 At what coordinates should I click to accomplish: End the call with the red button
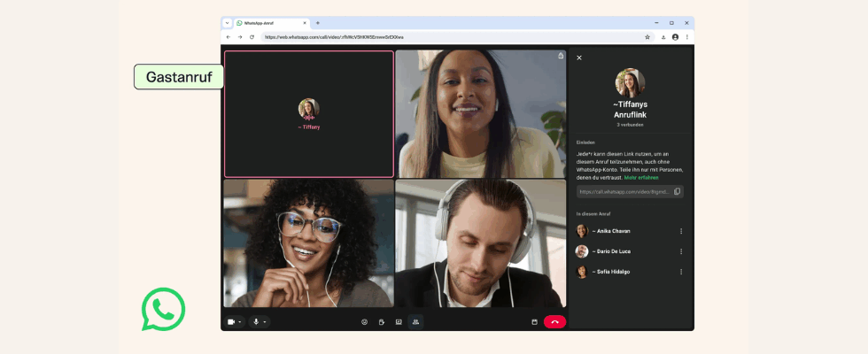[554, 322]
